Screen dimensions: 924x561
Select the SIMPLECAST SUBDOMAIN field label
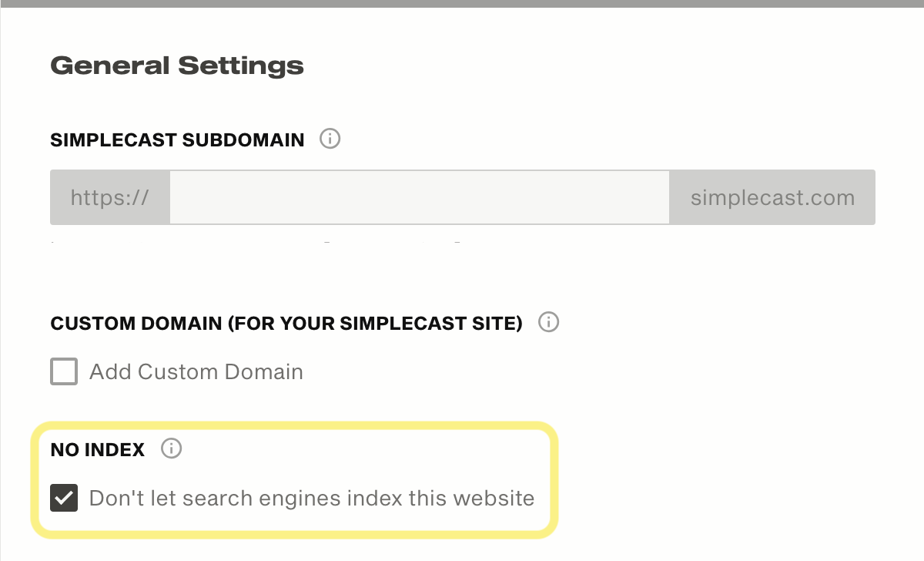coord(177,140)
